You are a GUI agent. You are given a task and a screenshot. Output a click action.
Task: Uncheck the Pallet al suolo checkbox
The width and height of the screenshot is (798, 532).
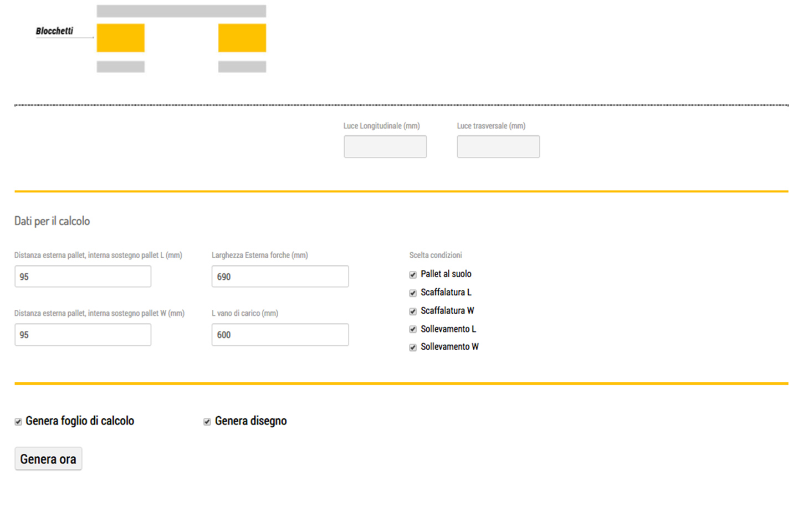pyautogui.click(x=413, y=275)
